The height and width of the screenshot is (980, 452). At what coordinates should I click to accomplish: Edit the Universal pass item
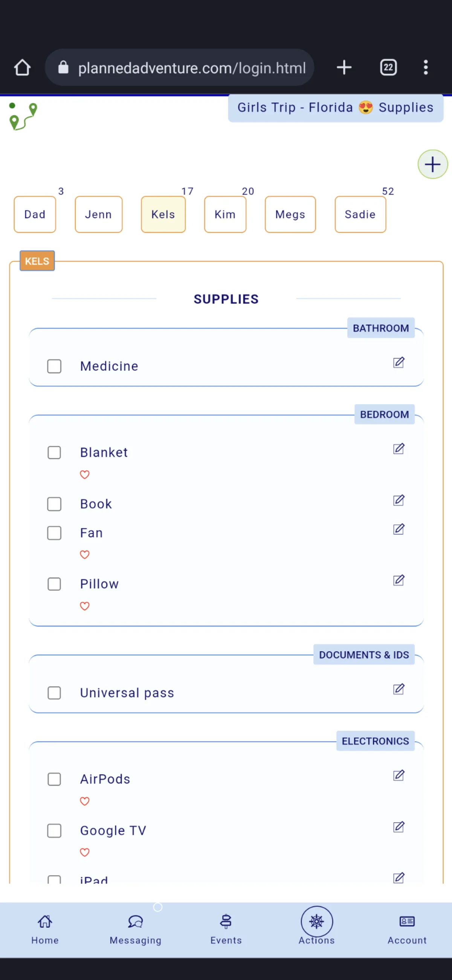click(399, 689)
